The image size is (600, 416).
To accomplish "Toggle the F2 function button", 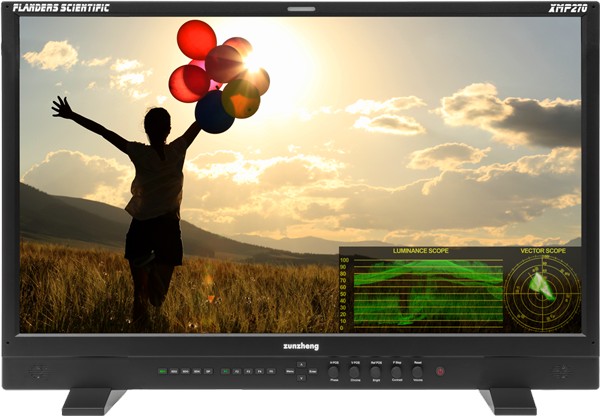I will click(237, 371).
